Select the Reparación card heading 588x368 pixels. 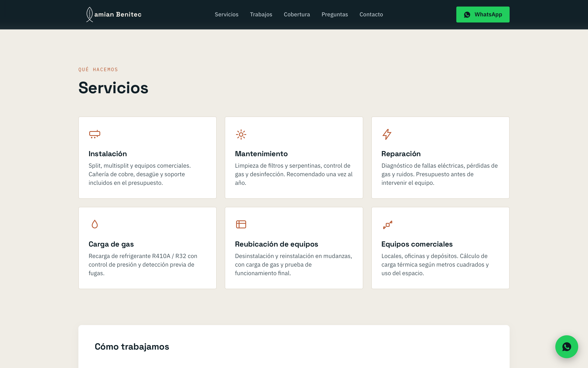click(401, 154)
